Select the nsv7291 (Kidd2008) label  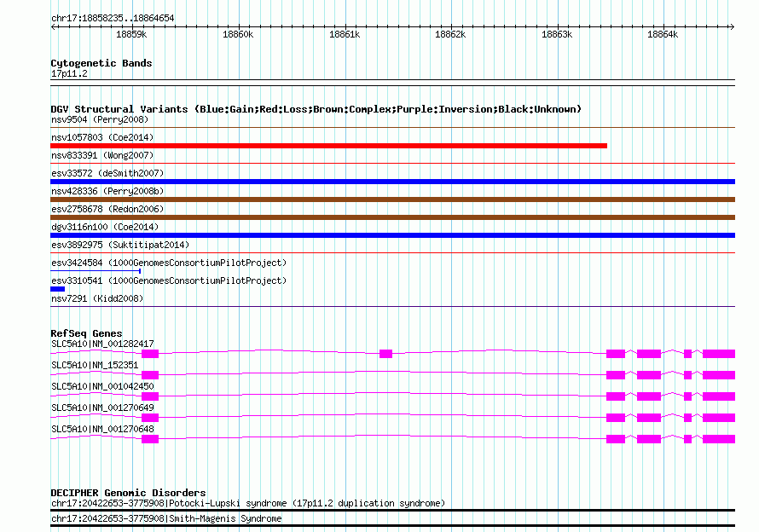(x=97, y=298)
